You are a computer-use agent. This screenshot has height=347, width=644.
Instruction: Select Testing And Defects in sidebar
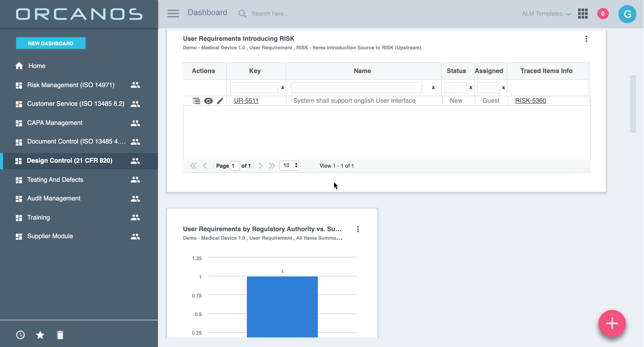pos(55,180)
